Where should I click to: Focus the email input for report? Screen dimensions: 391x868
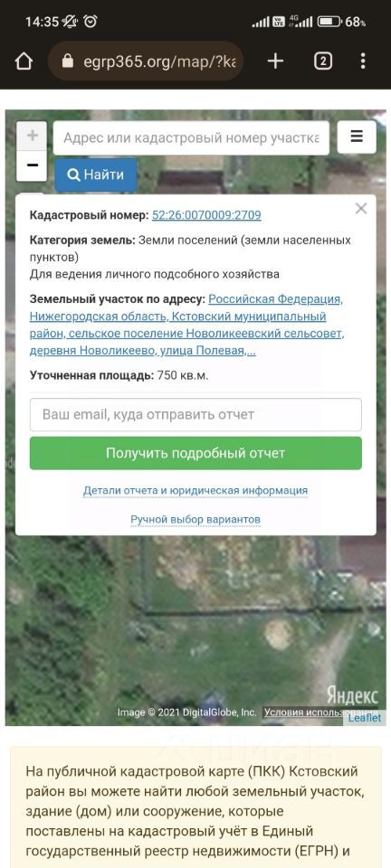(195, 415)
